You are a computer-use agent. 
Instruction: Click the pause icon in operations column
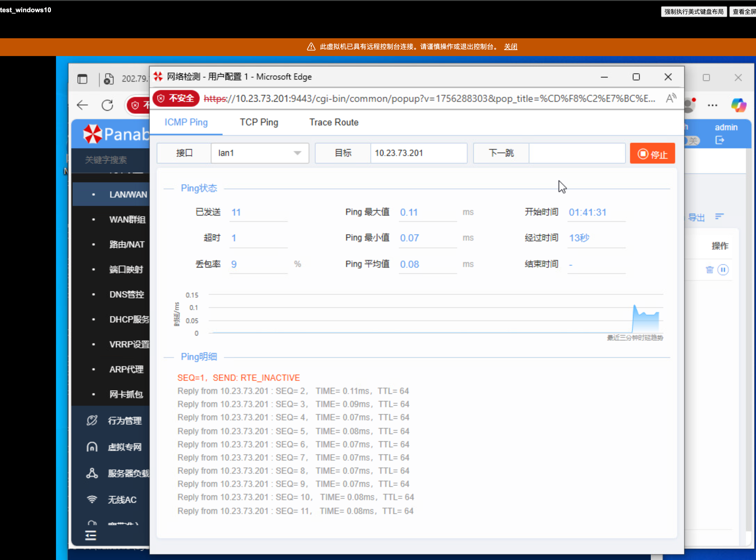pyautogui.click(x=723, y=270)
